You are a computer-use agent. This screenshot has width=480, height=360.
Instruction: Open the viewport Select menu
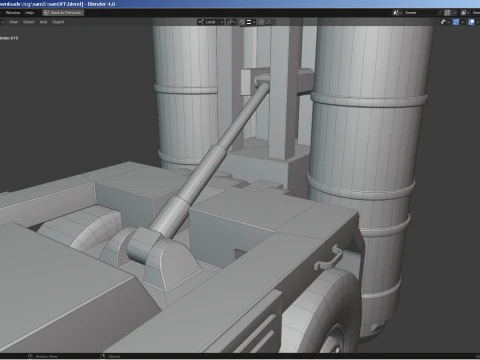(x=29, y=22)
